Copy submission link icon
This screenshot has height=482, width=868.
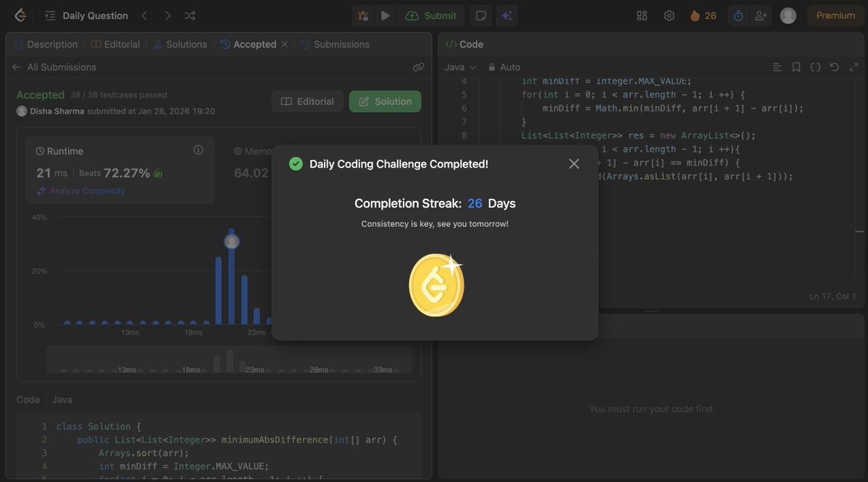[418, 67]
